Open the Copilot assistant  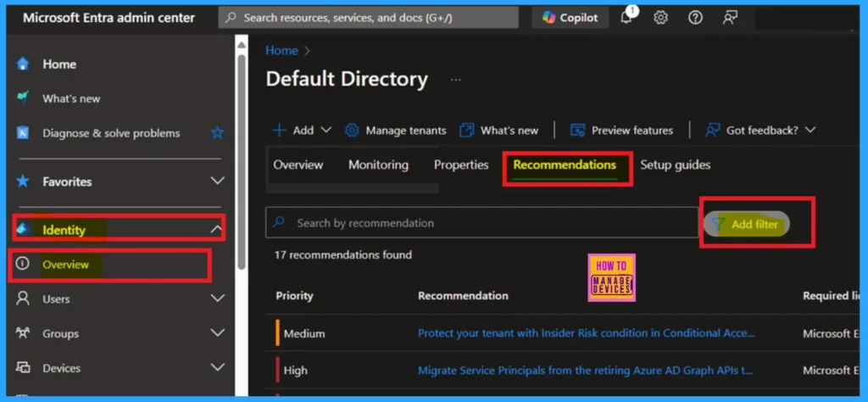click(x=570, y=18)
